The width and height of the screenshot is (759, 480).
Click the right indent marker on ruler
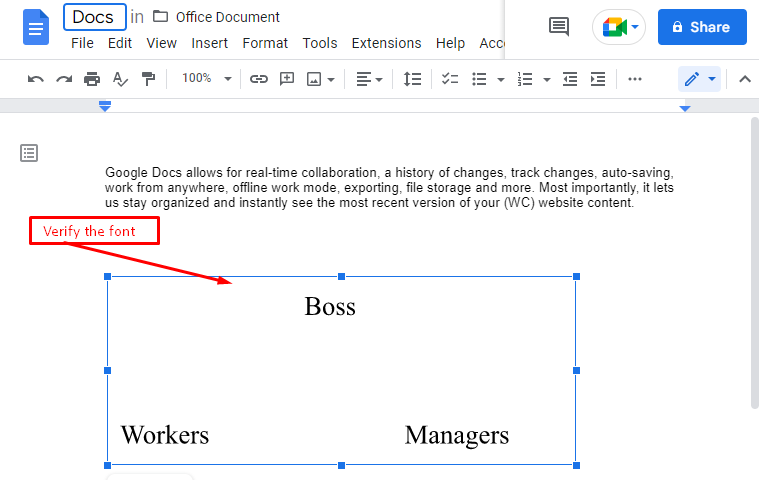(x=684, y=108)
